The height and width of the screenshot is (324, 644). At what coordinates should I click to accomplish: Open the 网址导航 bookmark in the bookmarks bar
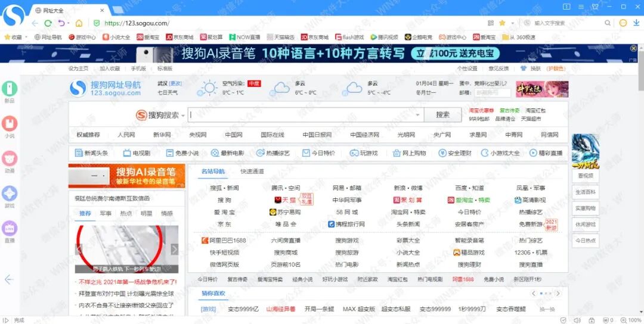point(48,37)
